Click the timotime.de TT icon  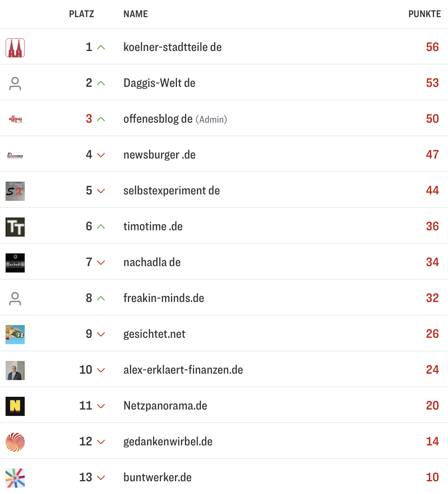15,227
